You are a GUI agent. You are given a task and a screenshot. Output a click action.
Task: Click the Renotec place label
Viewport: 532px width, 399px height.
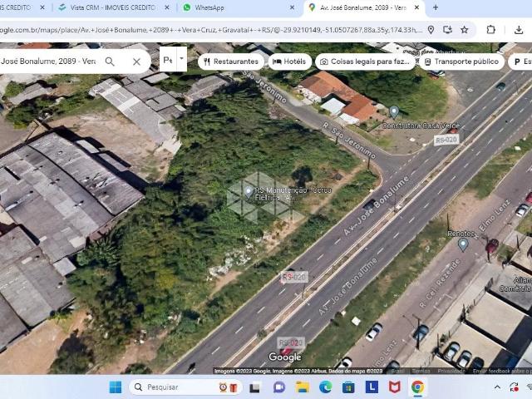[461, 234]
